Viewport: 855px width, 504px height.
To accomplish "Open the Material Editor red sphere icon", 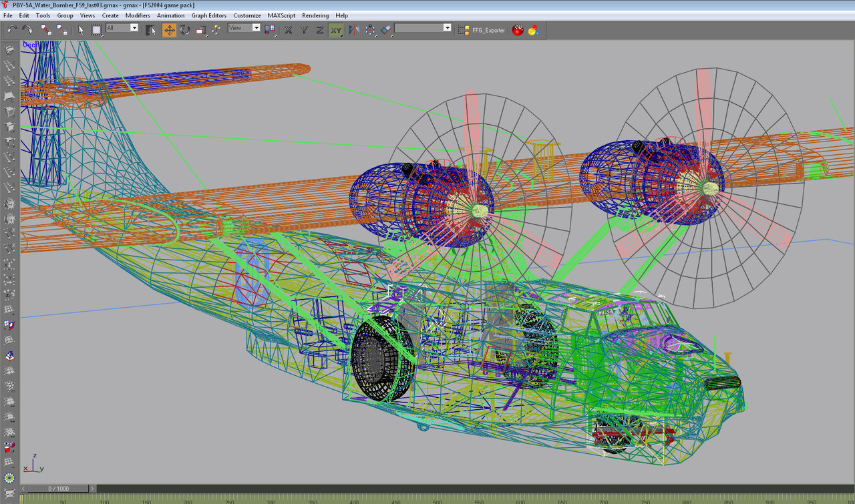I will (517, 30).
